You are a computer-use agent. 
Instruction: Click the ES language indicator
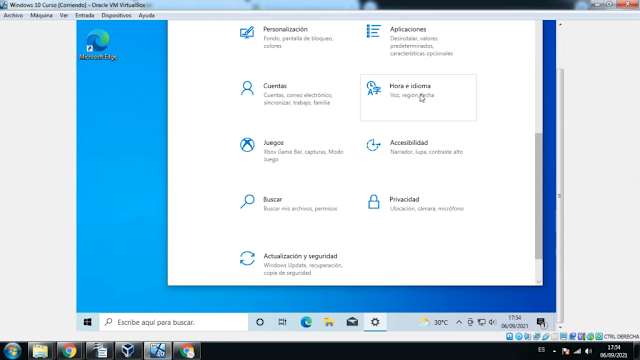[x=541, y=350]
